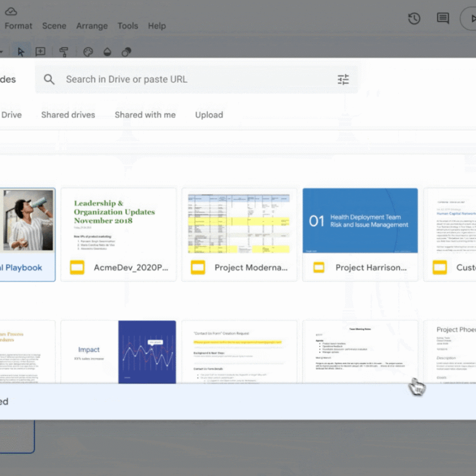This screenshot has width=476, height=476.
Task: Click the add comment icon in the toolbar
Action: [x=40, y=52]
